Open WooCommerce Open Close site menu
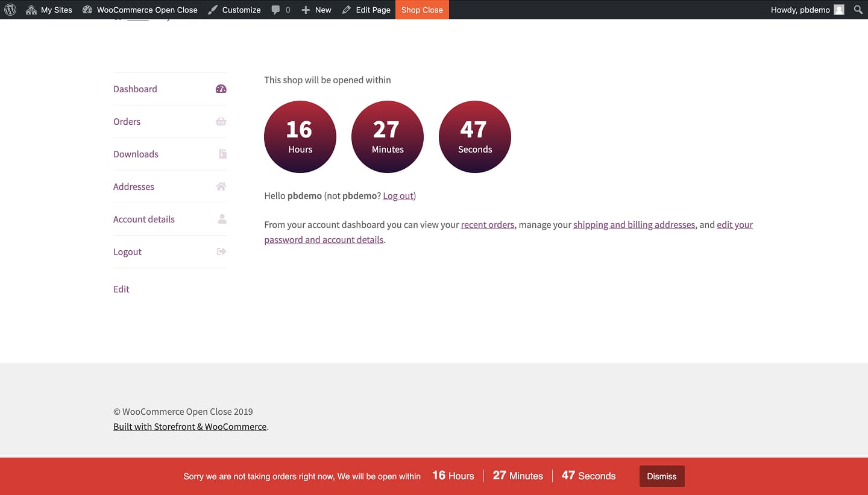The width and height of the screenshot is (868, 495). pos(140,10)
